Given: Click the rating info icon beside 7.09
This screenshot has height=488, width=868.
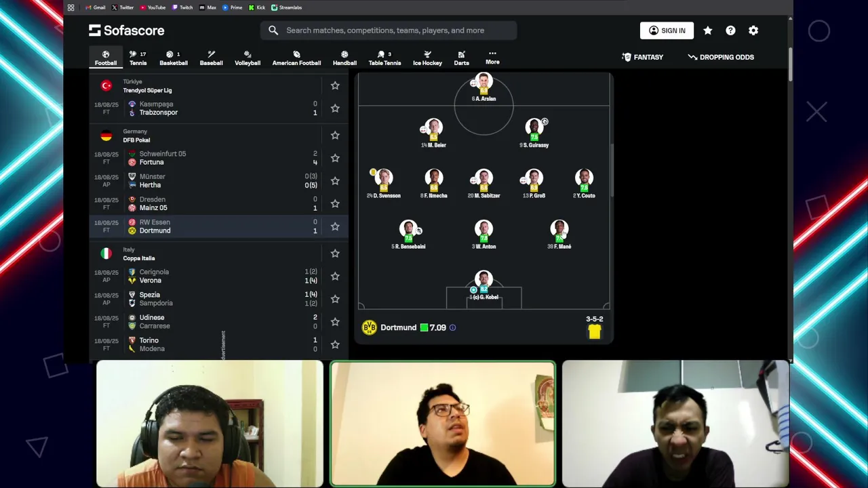Looking at the screenshot, I should pos(452,328).
